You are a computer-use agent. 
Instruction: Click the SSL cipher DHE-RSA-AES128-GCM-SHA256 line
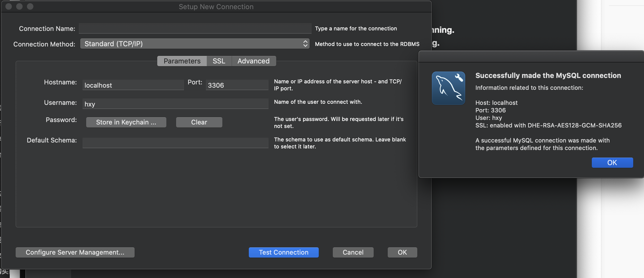point(548,125)
